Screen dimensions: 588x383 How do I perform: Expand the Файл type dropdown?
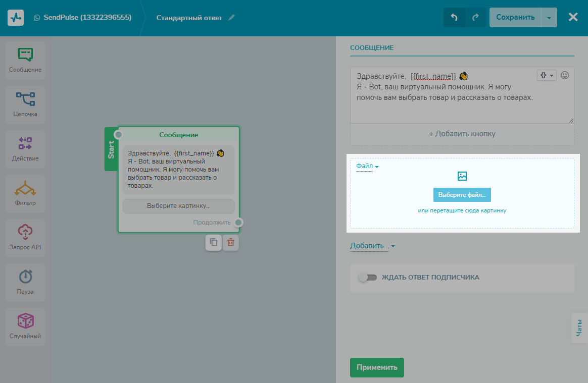click(367, 166)
